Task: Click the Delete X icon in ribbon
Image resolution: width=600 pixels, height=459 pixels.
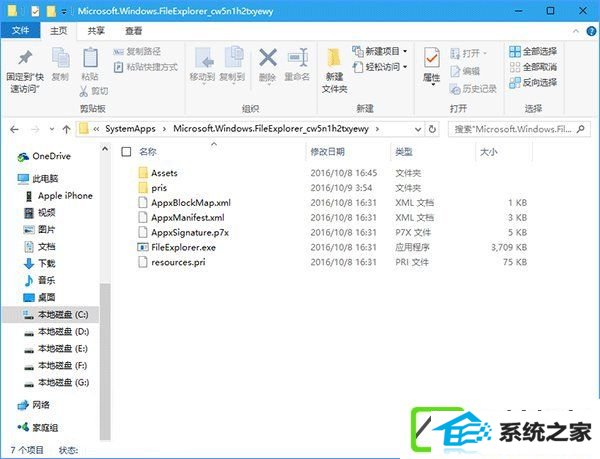Action: [x=268, y=58]
